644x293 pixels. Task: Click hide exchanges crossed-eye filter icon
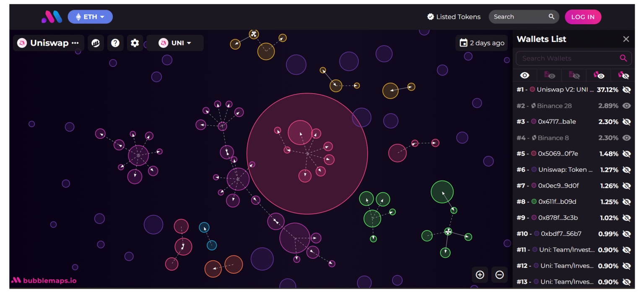coord(624,76)
